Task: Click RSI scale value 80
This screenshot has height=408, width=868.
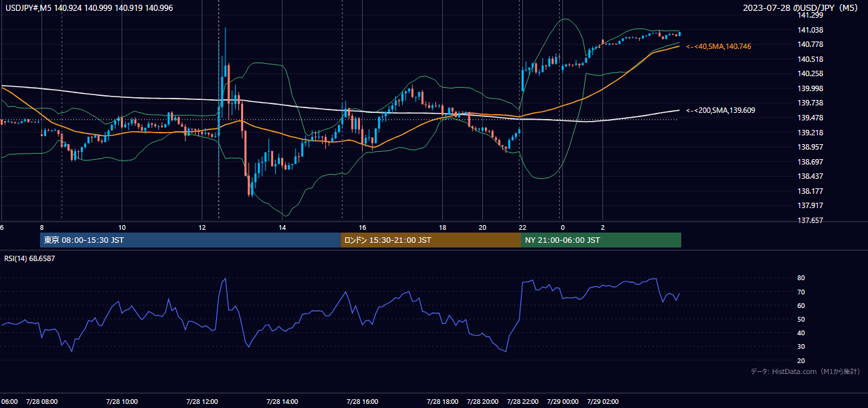Action: pyautogui.click(x=801, y=278)
